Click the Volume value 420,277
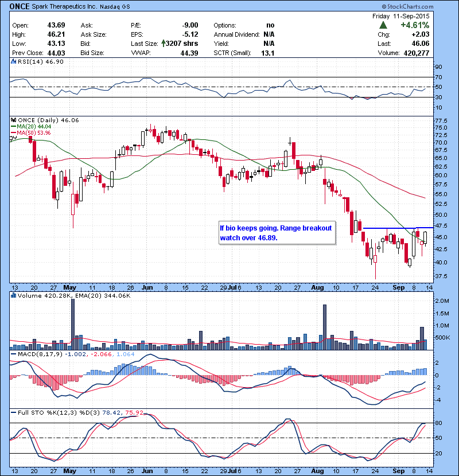Image resolution: width=459 pixels, height=476 pixels. [x=417, y=53]
